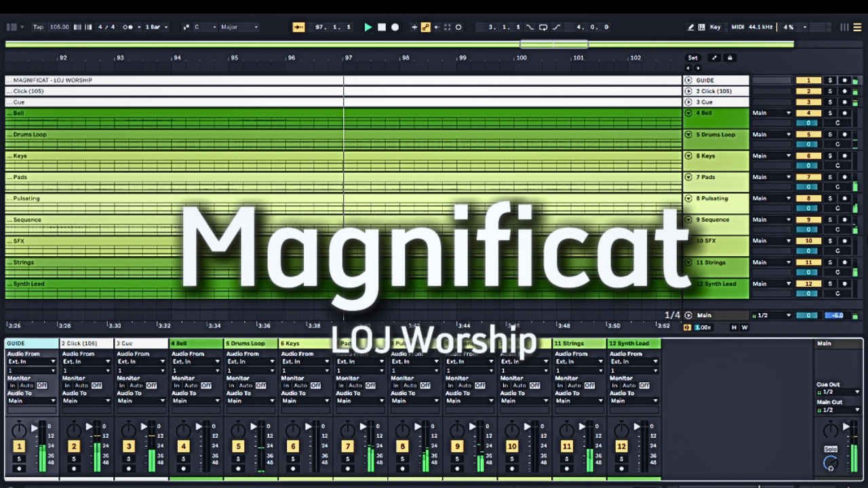Click the lock envelopes padlock icon
Screen dimensions: 868x488
tap(730, 58)
